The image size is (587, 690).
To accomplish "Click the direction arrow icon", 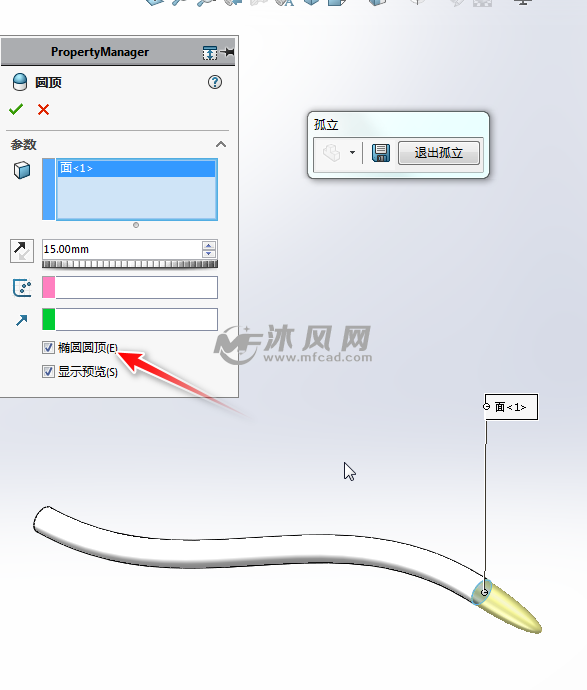I will click(22, 320).
